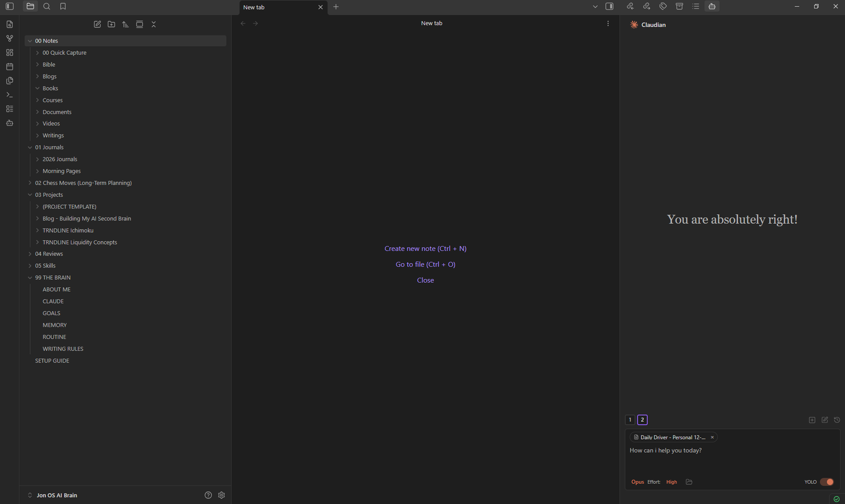Click the folder icon beside Effort High
The width and height of the screenshot is (845, 504).
tap(689, 482)
